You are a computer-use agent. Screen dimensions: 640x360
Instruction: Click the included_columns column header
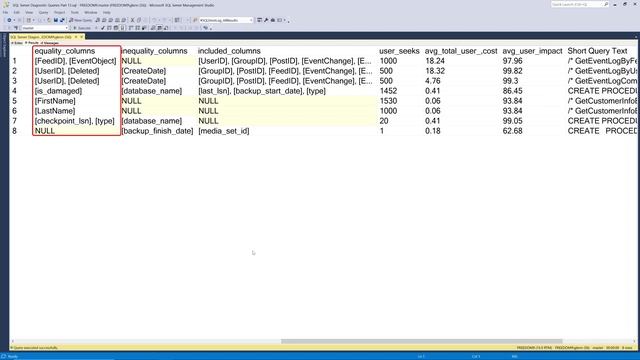(229, 51)
